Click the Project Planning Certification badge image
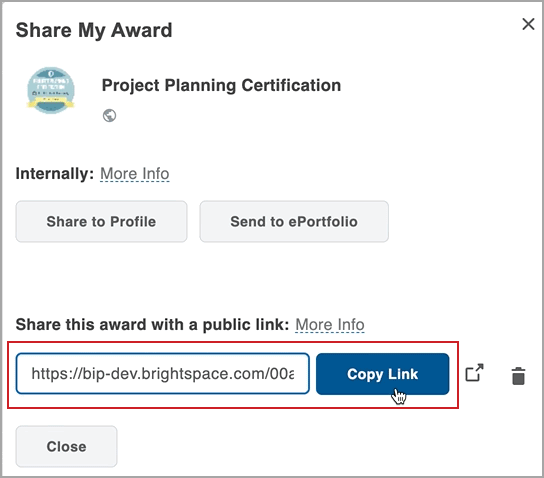The height and width of the screenshot is (478, 544). point(51,90)
